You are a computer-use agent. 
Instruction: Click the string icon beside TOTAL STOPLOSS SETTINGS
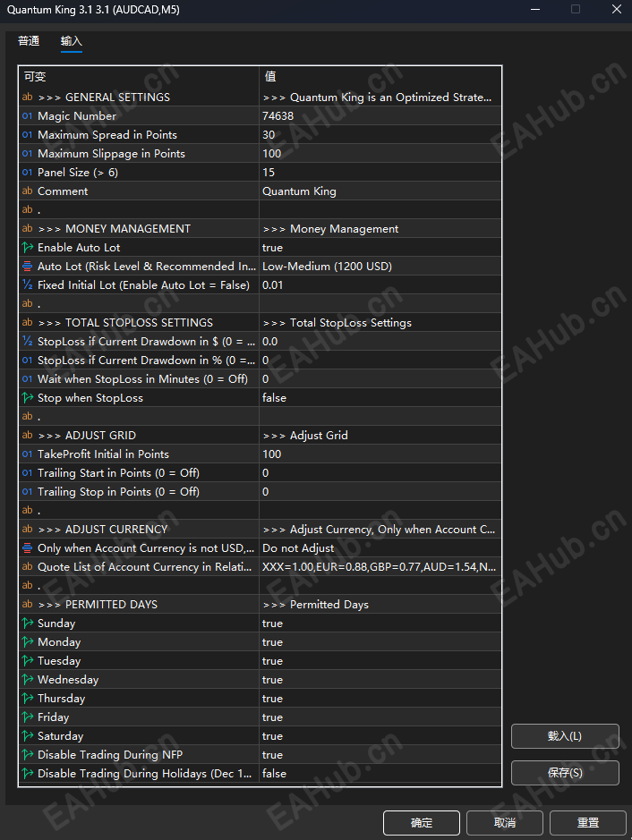click(28, 322)
